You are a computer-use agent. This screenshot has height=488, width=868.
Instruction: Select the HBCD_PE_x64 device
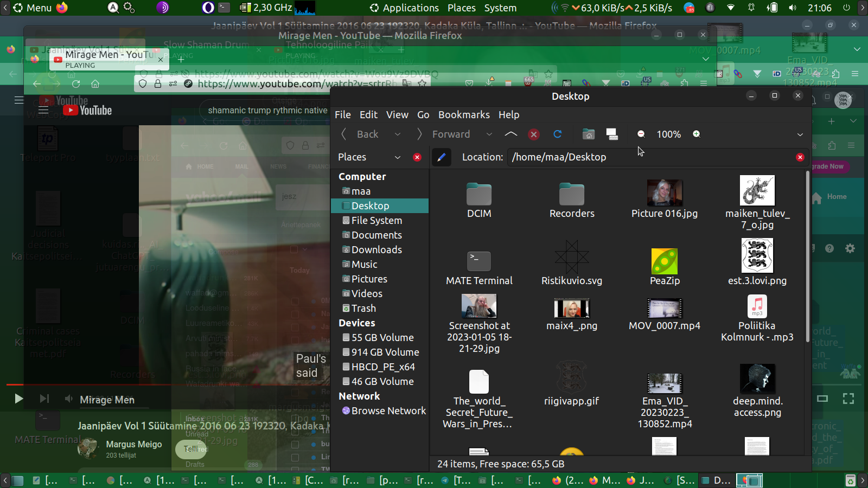click(x=380, y=367)
